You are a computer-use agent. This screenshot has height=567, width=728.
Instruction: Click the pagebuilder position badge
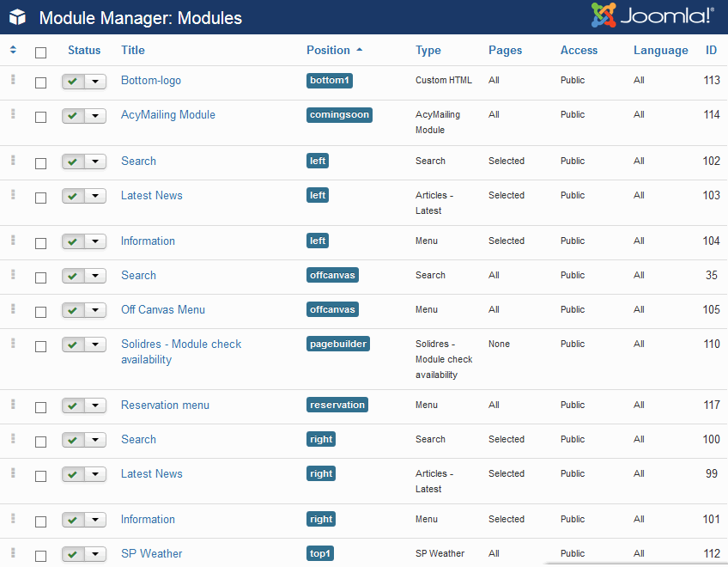pos(338,344)
